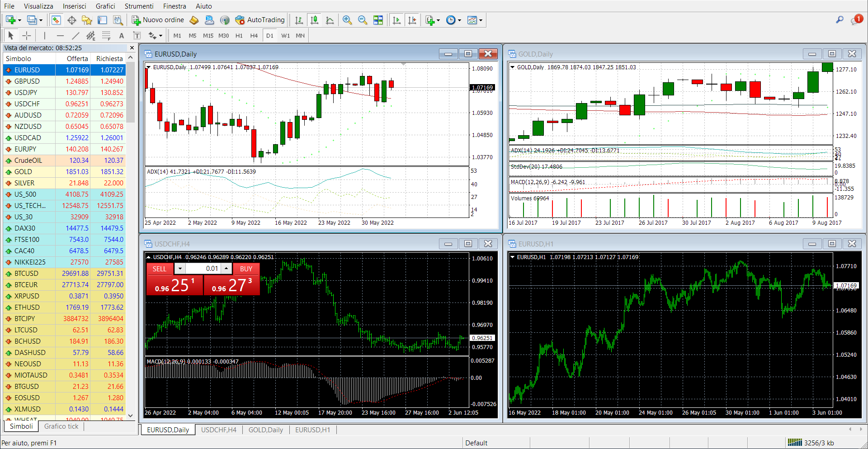Switch timeframe to M1
Screen dimensions: 868x449
[x=177, y=35]
